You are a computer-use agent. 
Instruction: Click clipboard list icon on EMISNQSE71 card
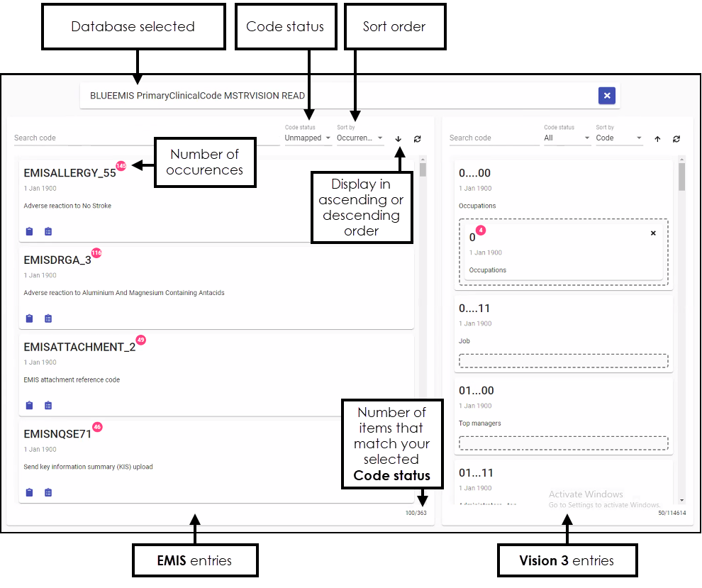point(48,492)
